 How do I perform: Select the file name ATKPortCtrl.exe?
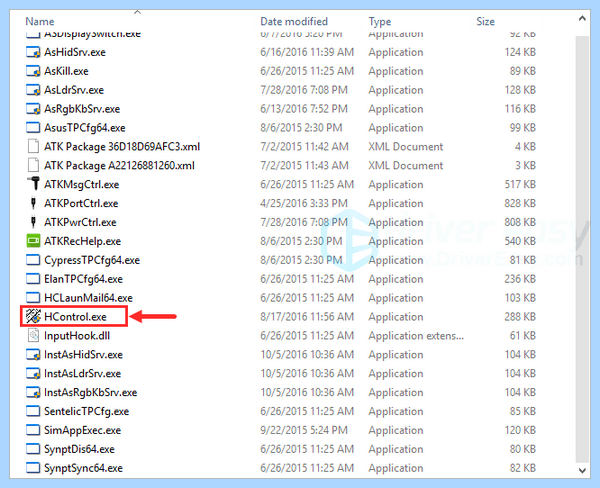point(81,203)
